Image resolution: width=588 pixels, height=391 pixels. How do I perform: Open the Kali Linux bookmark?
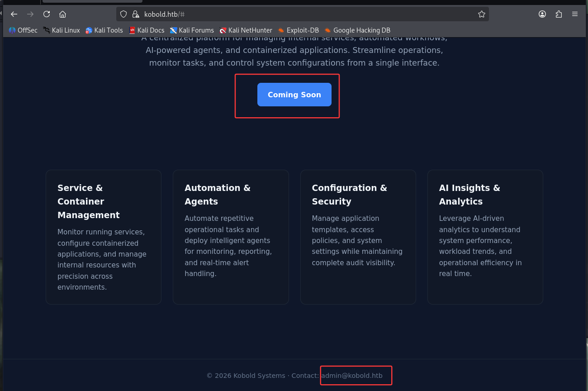[x=62, y=30]
